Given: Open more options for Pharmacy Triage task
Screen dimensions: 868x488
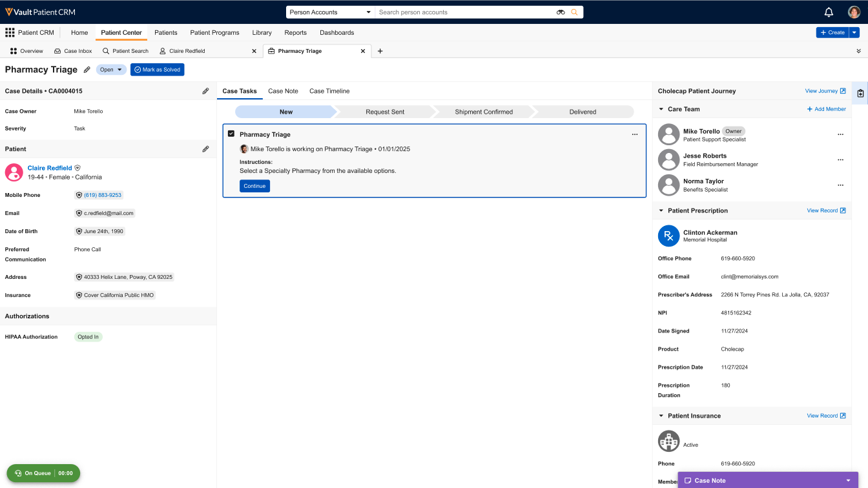Looking at the screenshot, I should [x=634, y=134].
